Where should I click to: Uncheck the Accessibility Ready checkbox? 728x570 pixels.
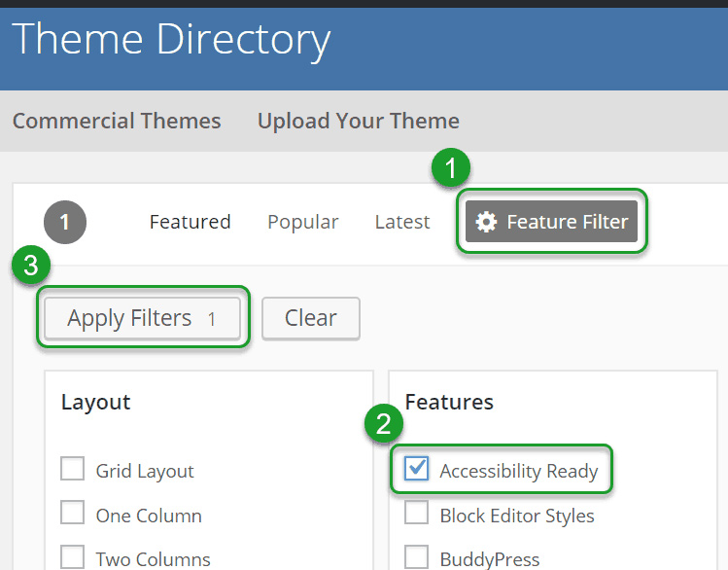point(416,468)
